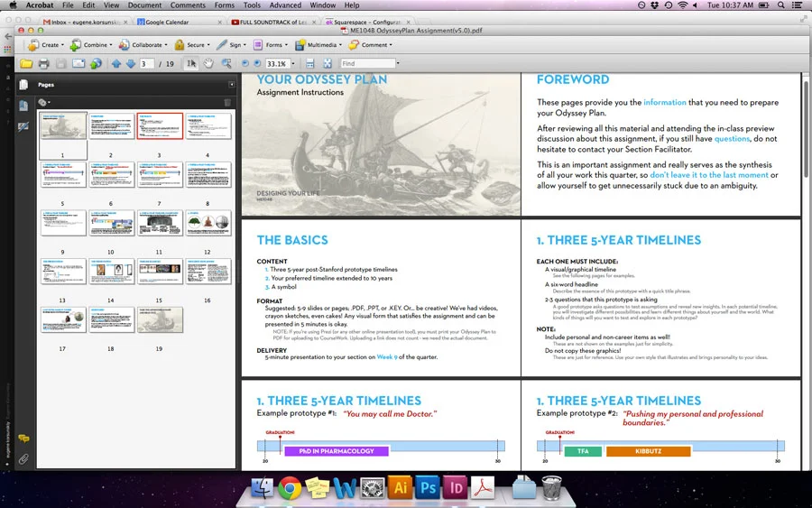Open Illustrator from the Dock
This screenshot has height=508, width=812.
401,488
